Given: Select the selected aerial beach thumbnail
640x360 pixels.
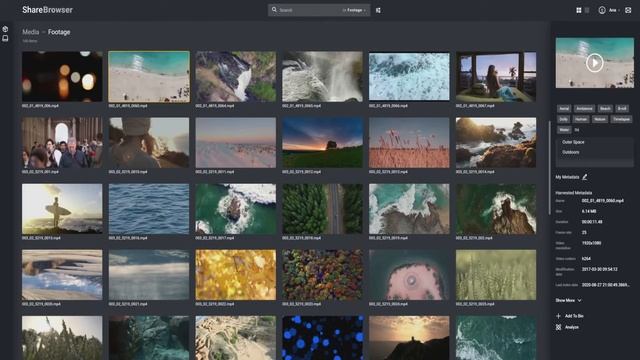Looking at the screenshot, I should pyautogui.click(x=149, y=76).
